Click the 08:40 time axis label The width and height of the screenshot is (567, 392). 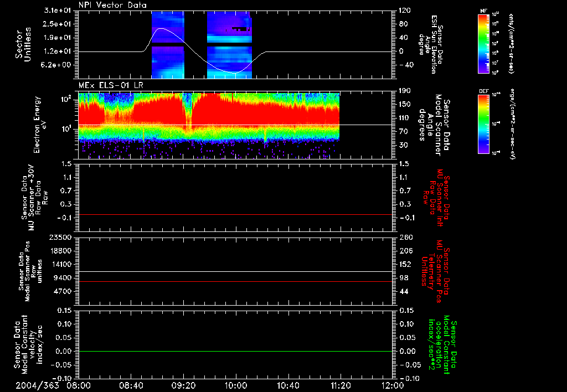coord(131,385)
